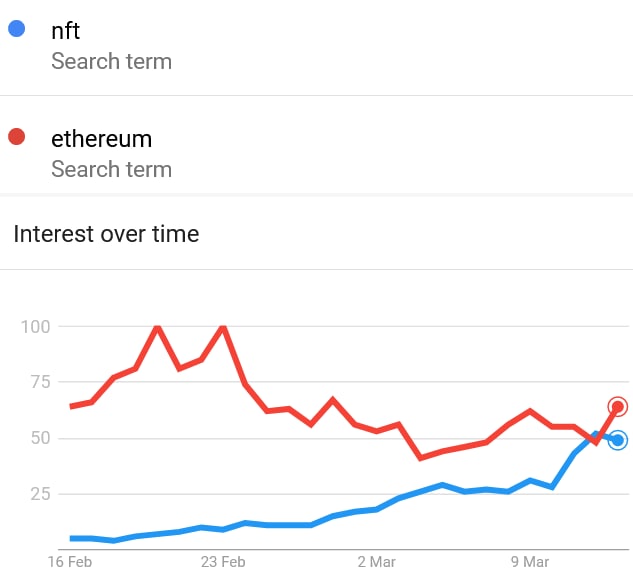Click the 50 value on the y-axis
Viewport: 633px width, 572px height.
pos(40,438)
